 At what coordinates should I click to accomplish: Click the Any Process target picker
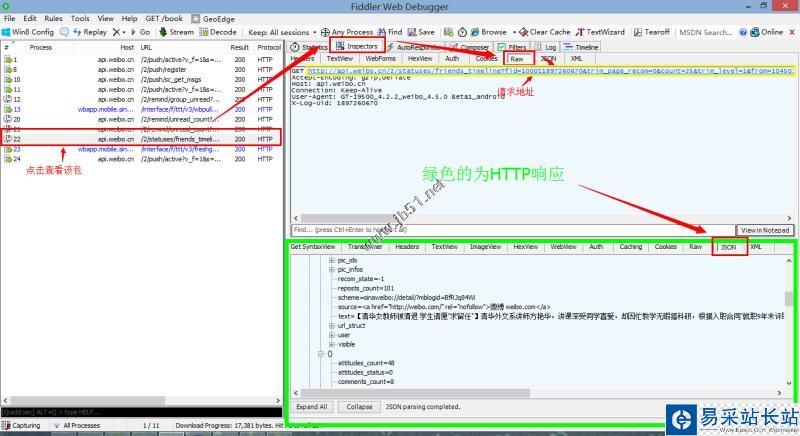(x=347, y=32)
